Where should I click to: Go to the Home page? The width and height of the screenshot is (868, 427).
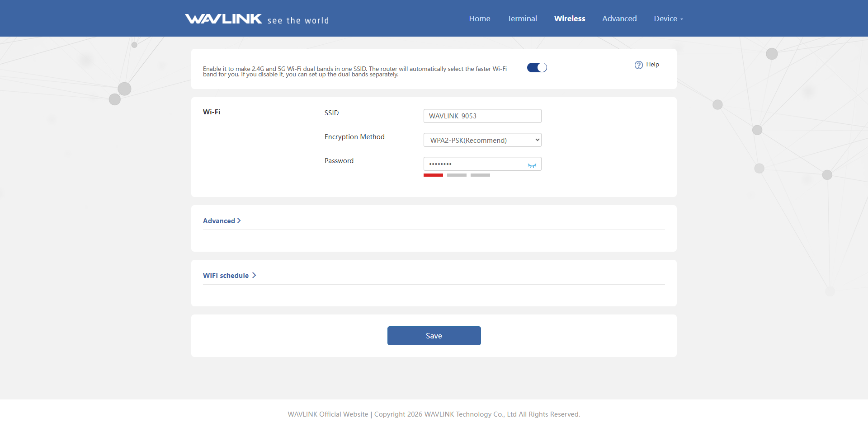(x=480, y=19)
